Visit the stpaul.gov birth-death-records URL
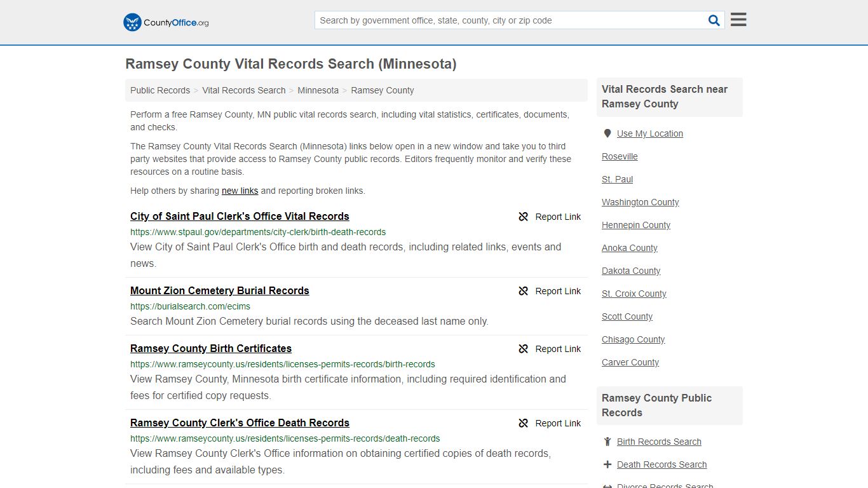The width and height of the screenshot is (868, 488). coord(258,232)
